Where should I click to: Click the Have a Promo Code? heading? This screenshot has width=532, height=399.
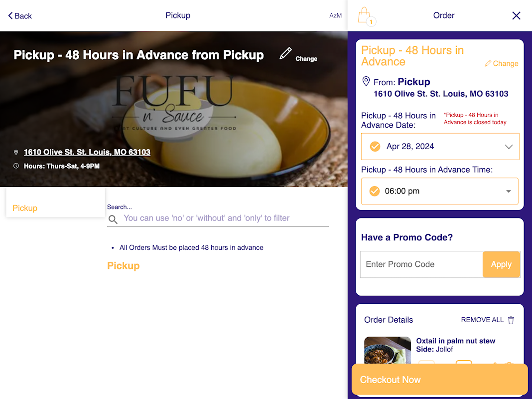(x=407, y=237)
